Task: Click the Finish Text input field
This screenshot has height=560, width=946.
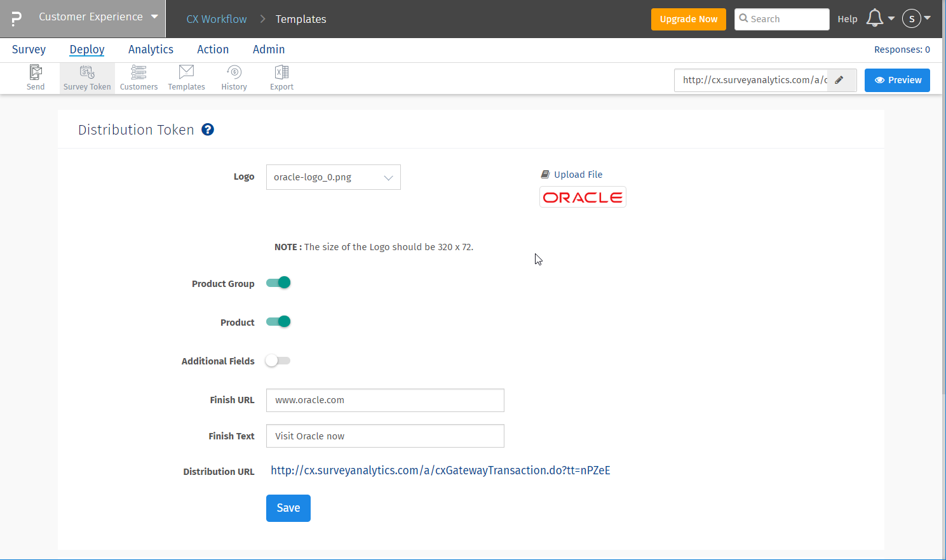Action: pyautogui.click(x=385, y=436)
